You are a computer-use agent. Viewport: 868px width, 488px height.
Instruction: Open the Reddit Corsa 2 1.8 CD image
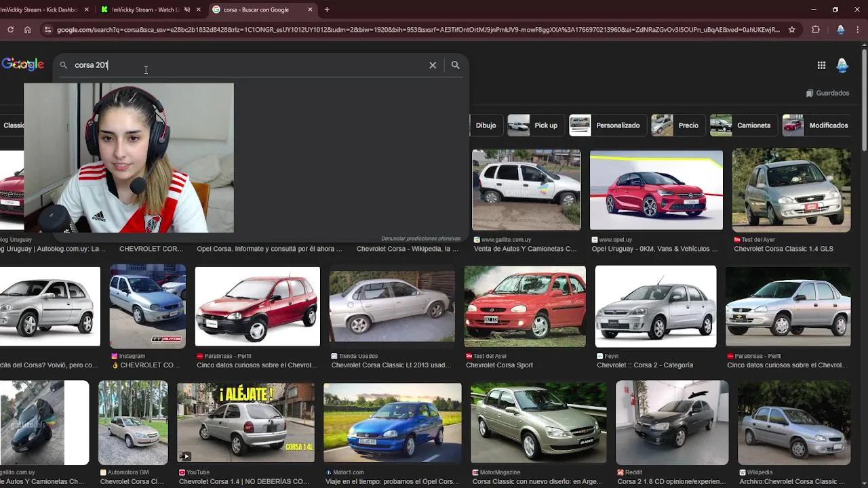coord(672,423)
